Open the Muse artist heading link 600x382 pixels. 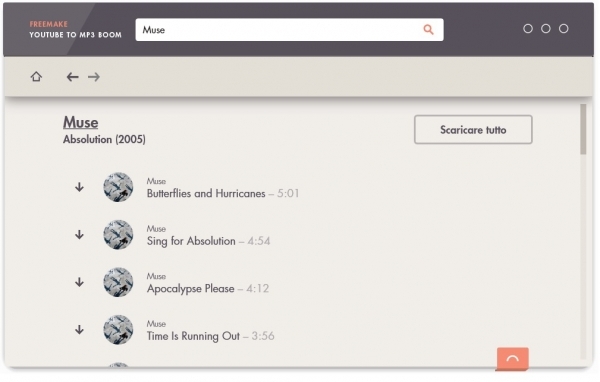coord(80,122)
